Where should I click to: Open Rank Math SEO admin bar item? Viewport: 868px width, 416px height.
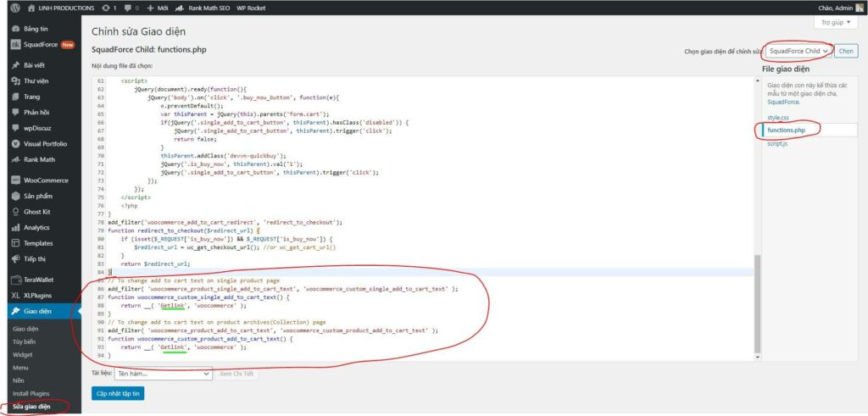pos(202,8)
